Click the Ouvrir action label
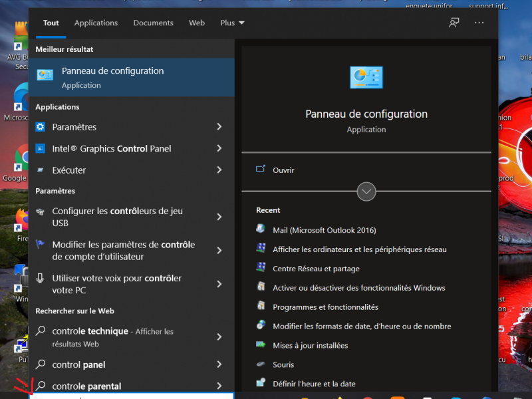The width and height of the screenshot is (532, 399). (284, 170)
